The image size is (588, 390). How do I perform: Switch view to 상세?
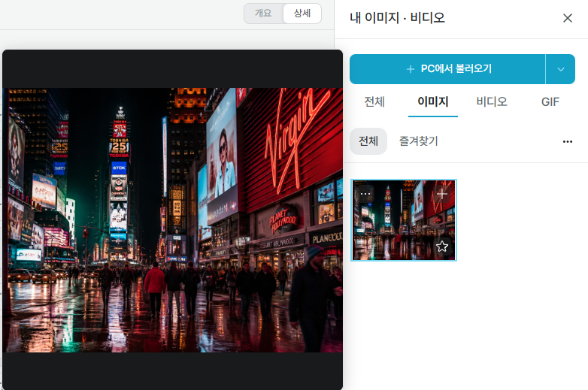[x=302, y=13]
